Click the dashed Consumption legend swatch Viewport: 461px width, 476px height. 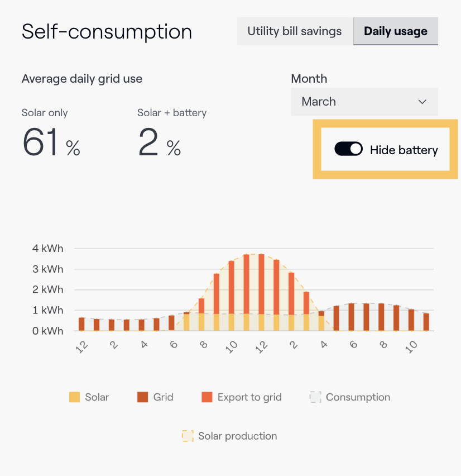pos(315,397)
